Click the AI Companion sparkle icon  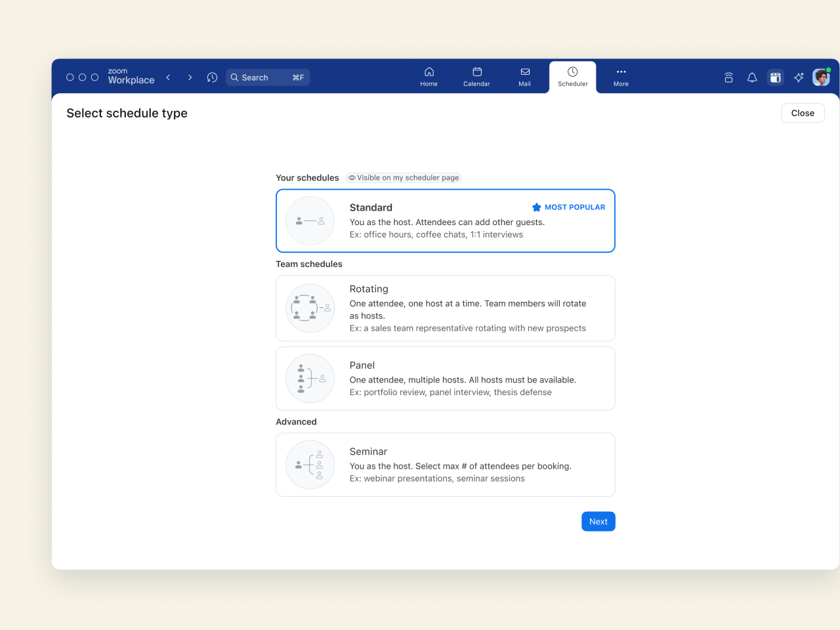(x=799, y=77)
